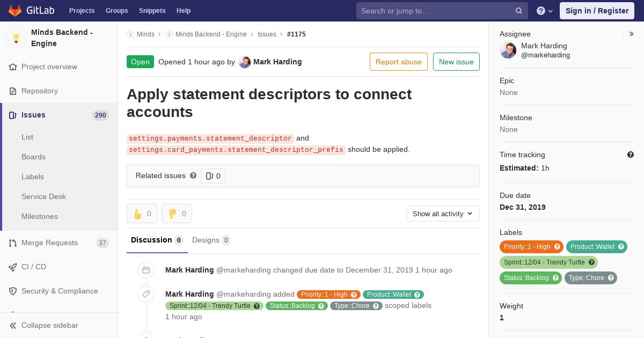Open Repository file icon in sidebar
The width and height of the screenshot is (644, 338).
tap(13, 91)
